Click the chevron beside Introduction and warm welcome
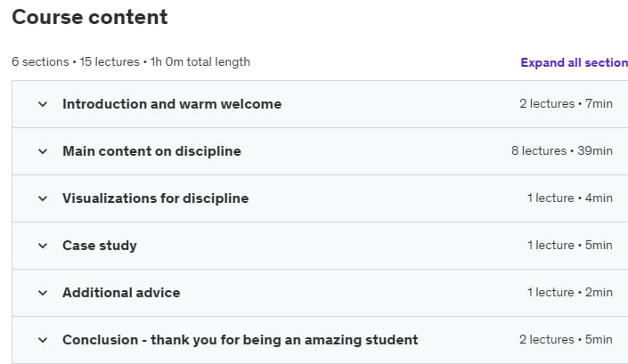Screen dimensions: 628x364 43,104
